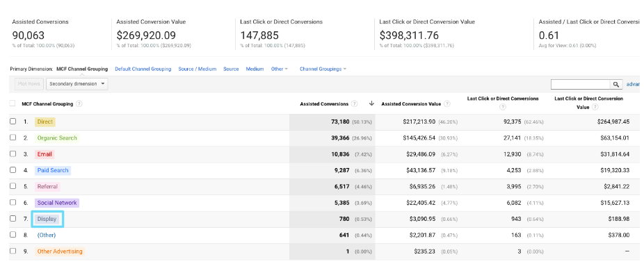This screenshot has height=273, width=644.
Task: Switch to Default Channel Grouping dimension
Action: click(x=143, y=69)
